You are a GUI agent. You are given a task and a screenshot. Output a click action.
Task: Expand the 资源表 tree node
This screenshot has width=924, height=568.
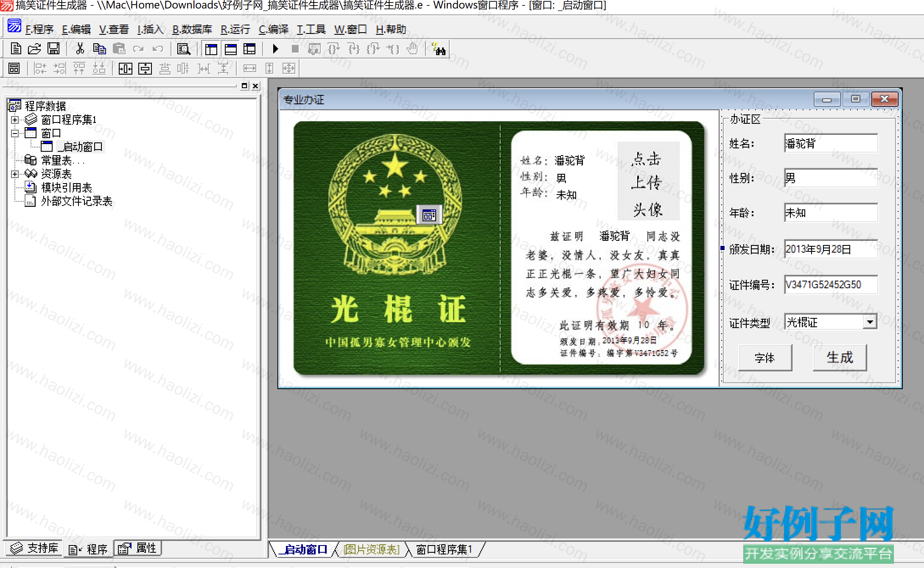click(15, 174)
